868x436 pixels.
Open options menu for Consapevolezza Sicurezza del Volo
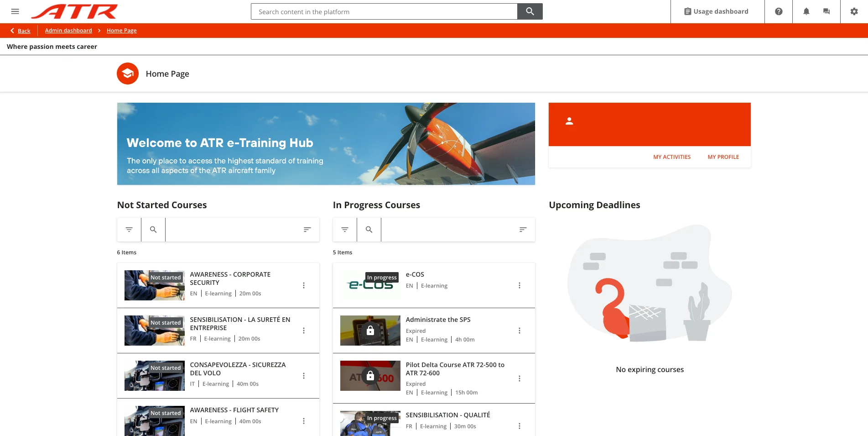[304, 376]
